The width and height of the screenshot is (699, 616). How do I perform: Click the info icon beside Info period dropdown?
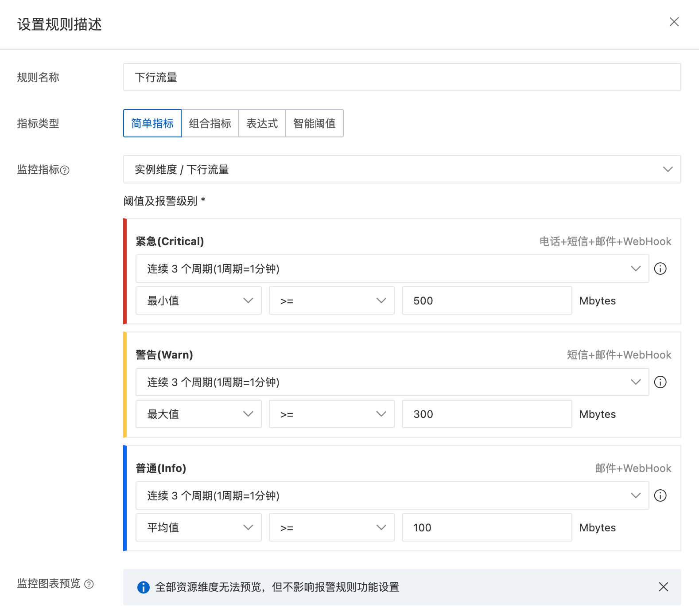(x=660, y=495)
